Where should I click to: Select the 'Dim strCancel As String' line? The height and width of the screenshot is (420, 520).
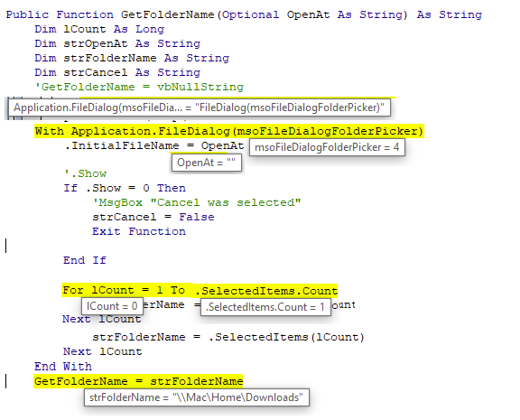117,72
